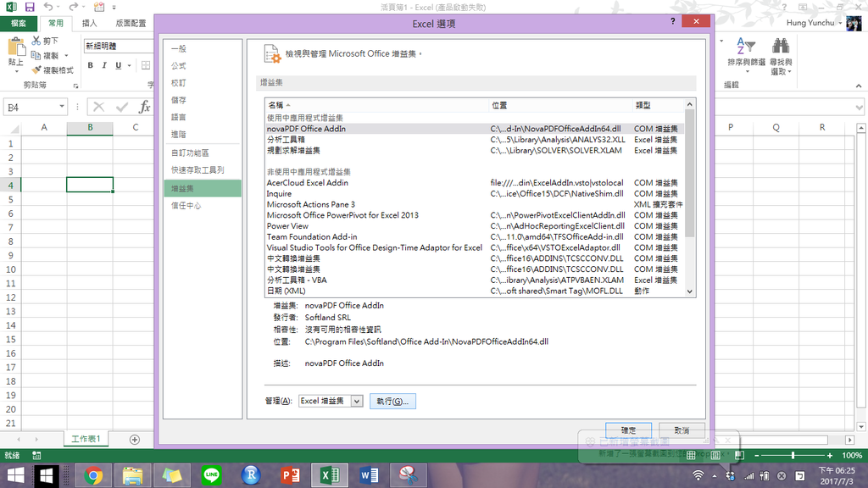Click the cancel X icon in formula bar
Screen dimensions: 868x488
tap(98, 107)
